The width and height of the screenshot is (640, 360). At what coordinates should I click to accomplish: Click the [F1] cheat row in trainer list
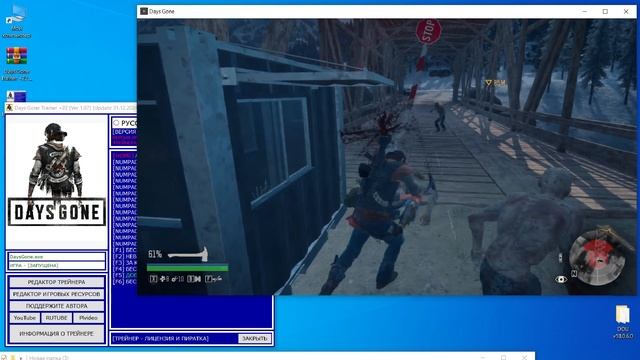pyautogui.click(x=124, y=250)
